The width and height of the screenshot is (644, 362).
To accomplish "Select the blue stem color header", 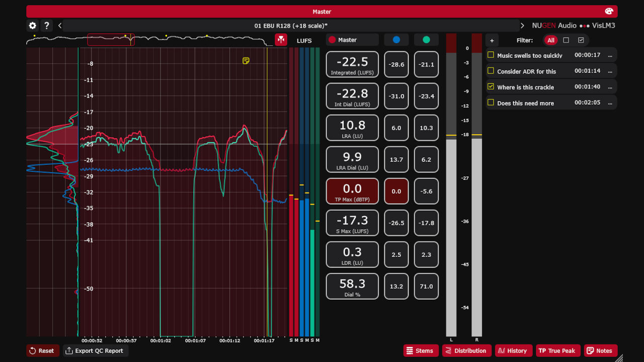I will (x=396, y=40).
